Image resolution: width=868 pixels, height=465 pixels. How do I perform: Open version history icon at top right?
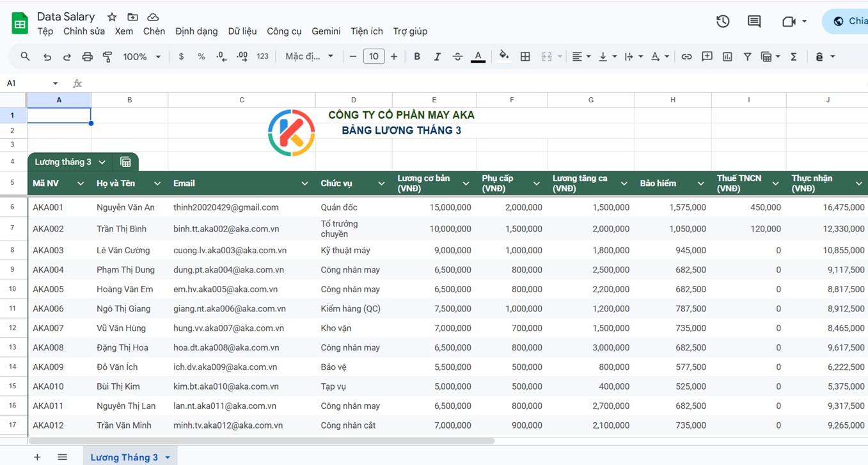point(722,20)
